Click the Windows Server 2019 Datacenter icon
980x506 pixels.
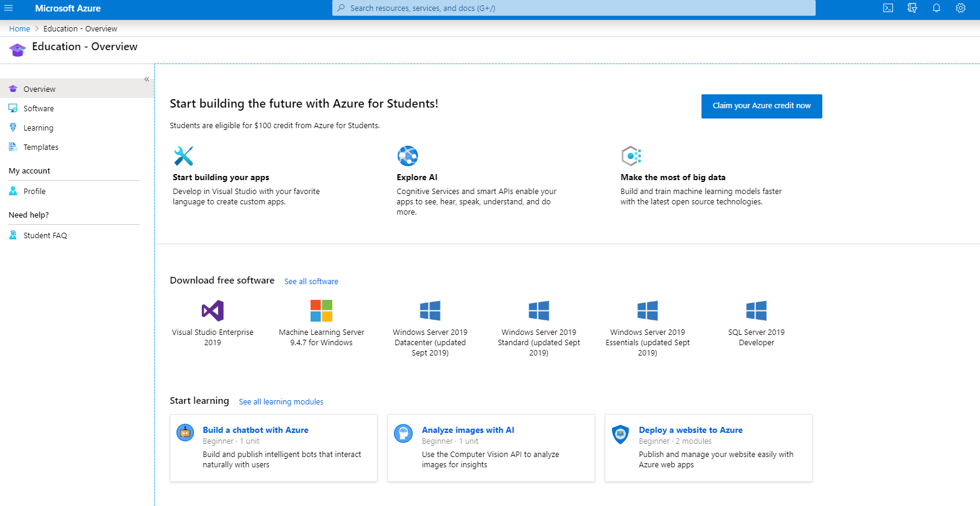pyautogui.click(x=430, y=311)
